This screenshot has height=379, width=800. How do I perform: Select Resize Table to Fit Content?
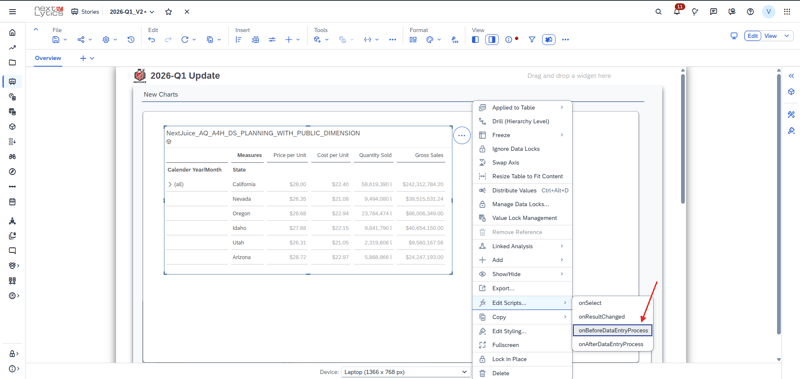(x=522, y=176)
